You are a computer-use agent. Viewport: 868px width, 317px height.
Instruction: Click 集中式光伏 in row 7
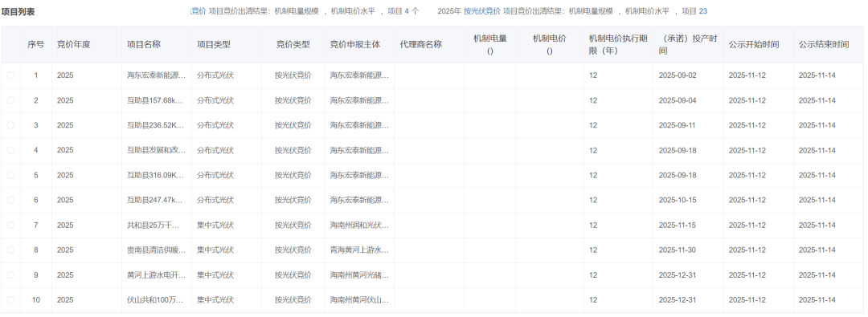click(x=215, y=226)
